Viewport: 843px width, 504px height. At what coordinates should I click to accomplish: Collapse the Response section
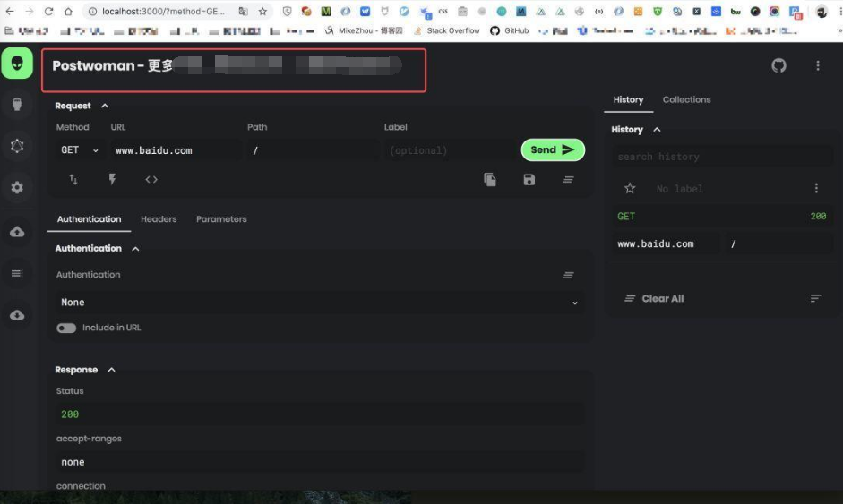click(x=111, y=370)
